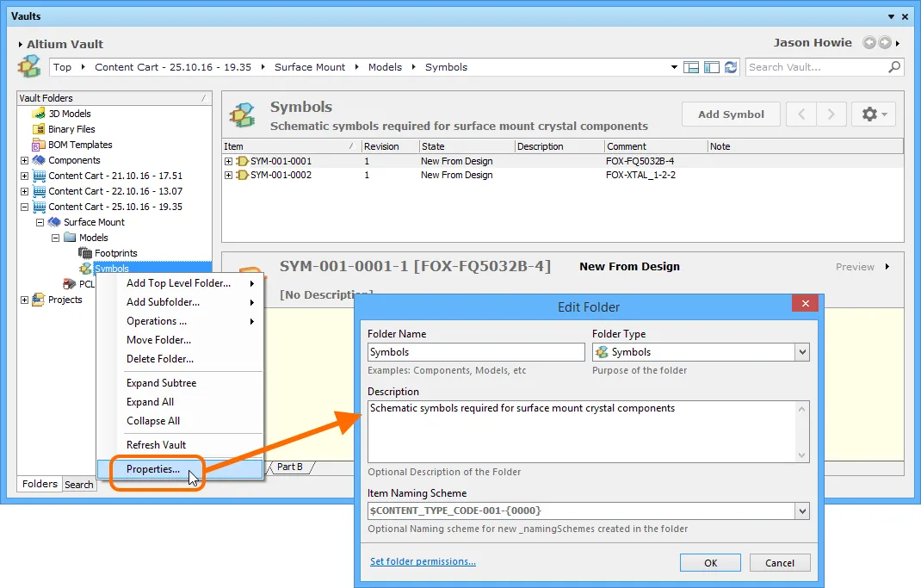Click the symbol icon of SYM-001-0002 row
Image resolution: width=921 pixels, height=588 pixels.
[242, 175]
